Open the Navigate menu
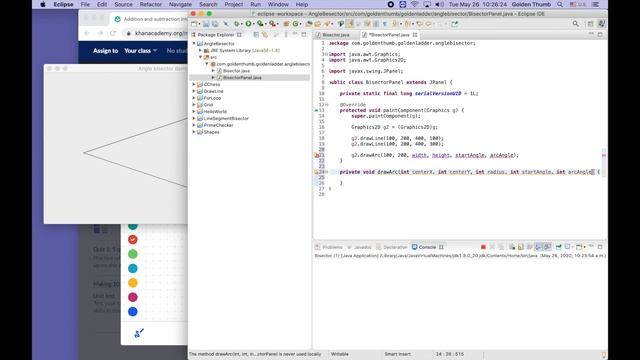This screenshot has height=360, width=640. [x=180, y=4]
